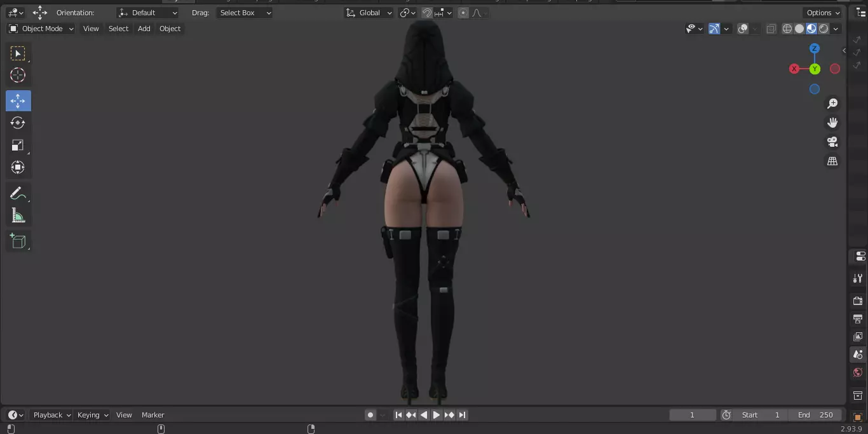The image size is (868, 434).
Task: Click the negative X axis gizmo circle
Action: (x=835, y=69)
